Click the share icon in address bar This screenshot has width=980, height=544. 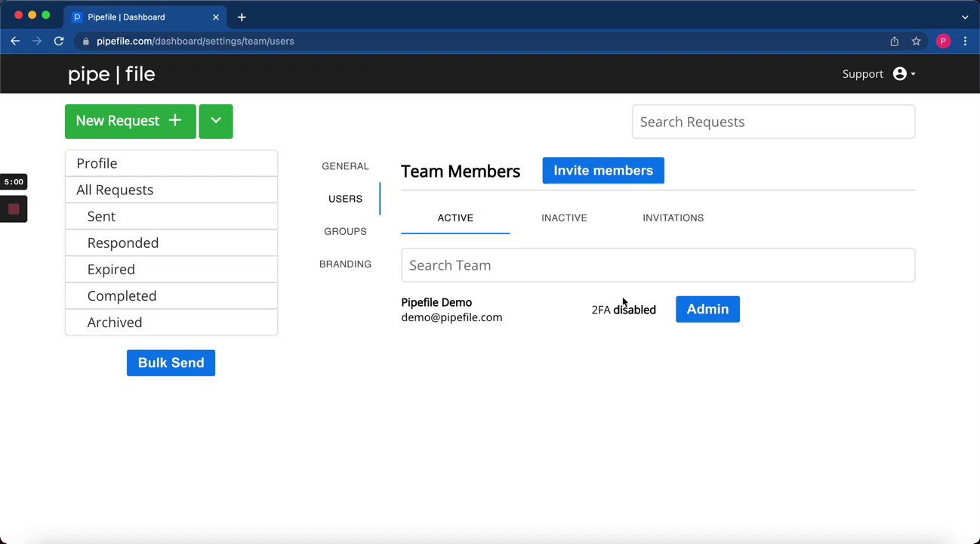coord(894,41)
